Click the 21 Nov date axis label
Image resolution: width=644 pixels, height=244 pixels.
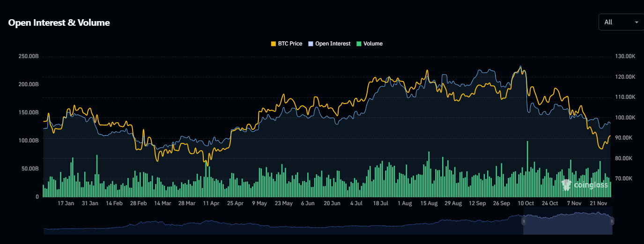click(x=598, y=203)
